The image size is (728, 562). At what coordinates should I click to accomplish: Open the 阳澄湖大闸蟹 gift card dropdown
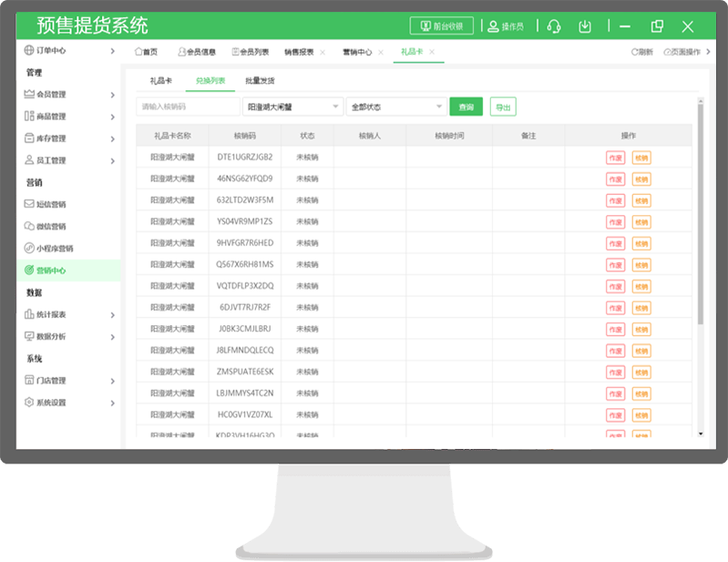click(x=293, y=107)
